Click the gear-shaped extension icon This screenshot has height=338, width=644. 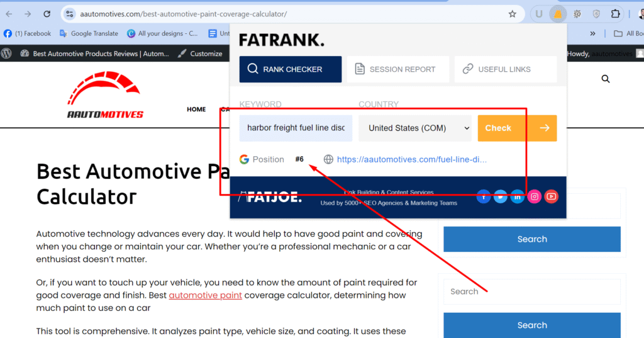click(577, 14)
